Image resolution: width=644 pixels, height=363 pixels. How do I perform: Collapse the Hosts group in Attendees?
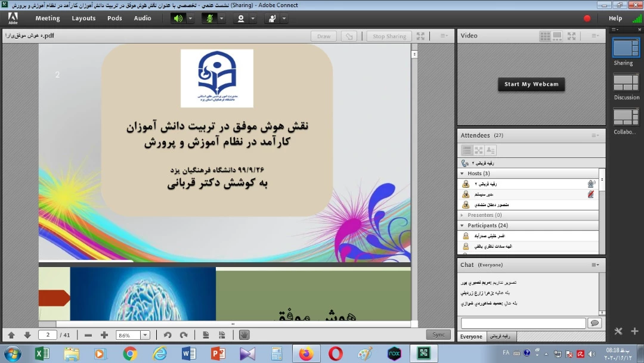click(462, 173)
